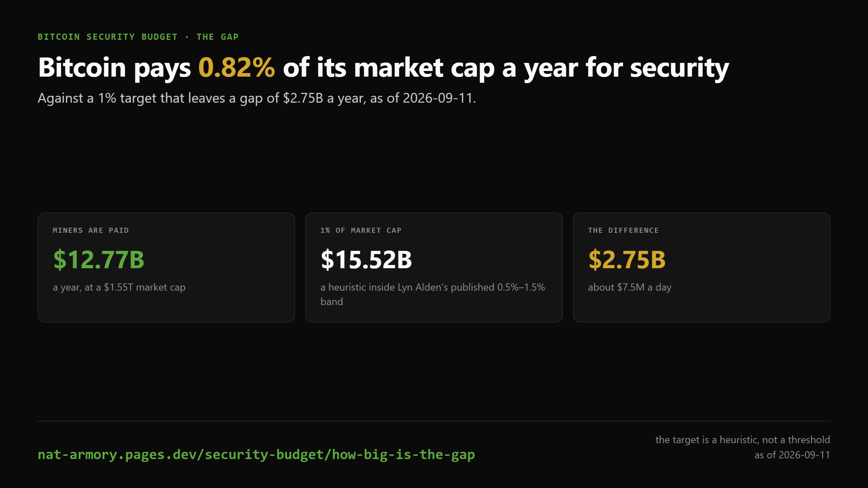The width and height of the screenshot is (868, 488).
Task: Click the $12.77B green value
Action: pos(99,260)
